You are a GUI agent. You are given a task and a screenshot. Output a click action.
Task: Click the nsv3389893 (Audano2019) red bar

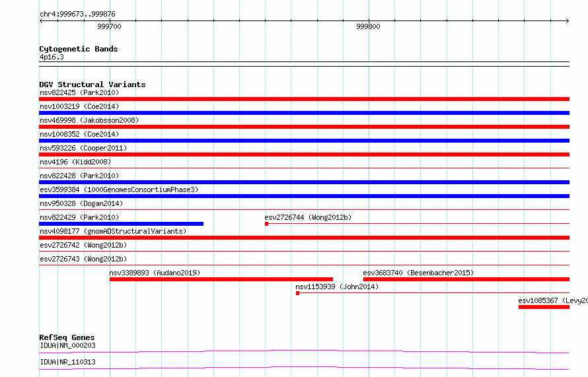221,279
